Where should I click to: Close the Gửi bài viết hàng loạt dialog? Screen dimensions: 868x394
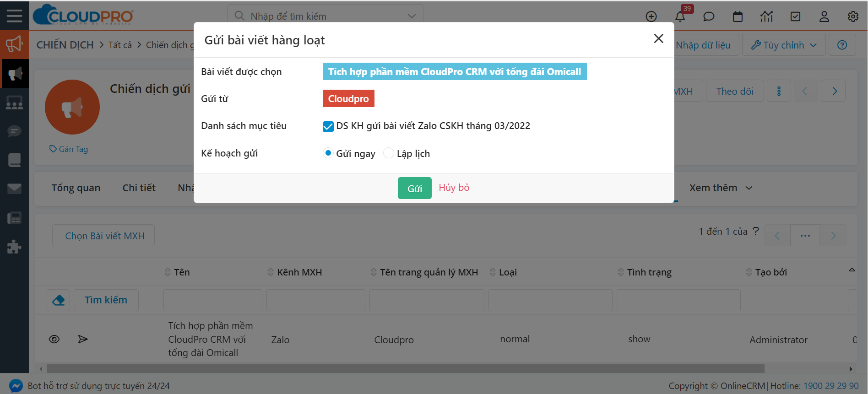coord(658,38)
